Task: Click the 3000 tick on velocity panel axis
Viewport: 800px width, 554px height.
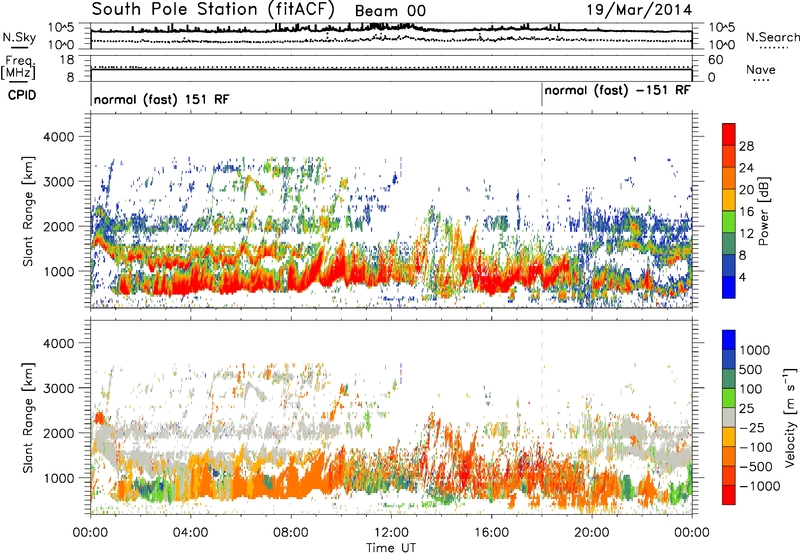Action: point(58,388)
